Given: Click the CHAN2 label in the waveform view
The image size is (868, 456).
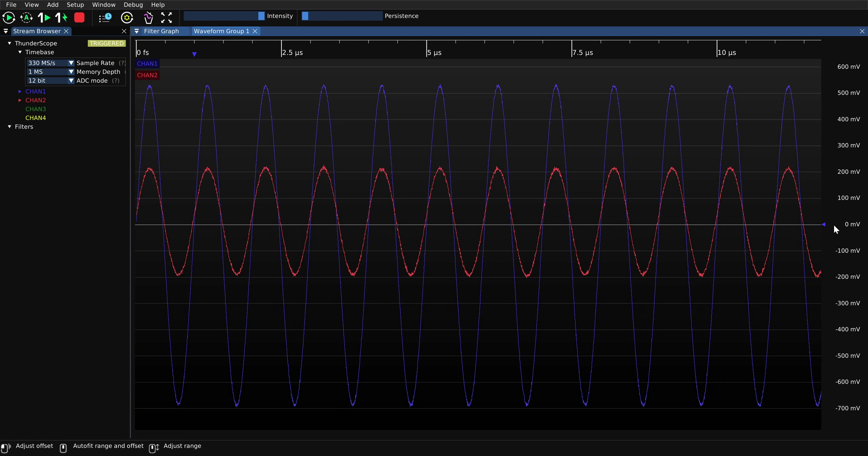Looking at the screenshot, I should click(x=147, y=75).
